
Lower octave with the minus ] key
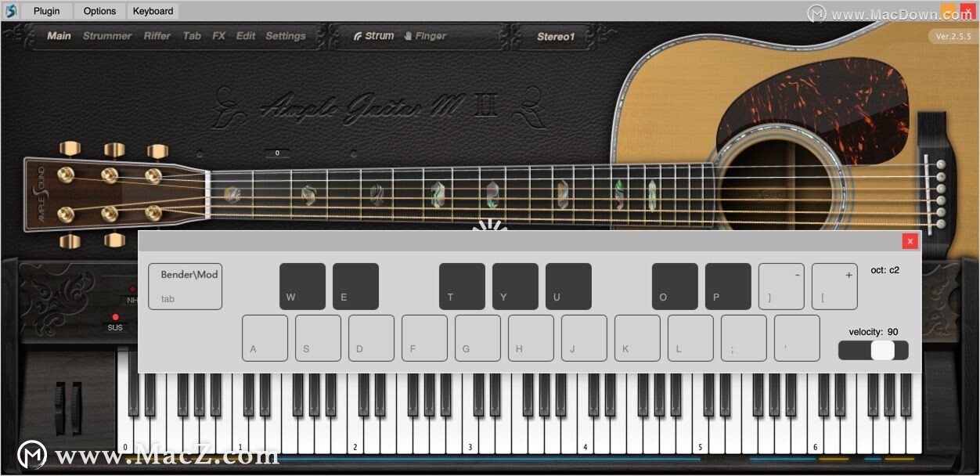coord(781,287)
